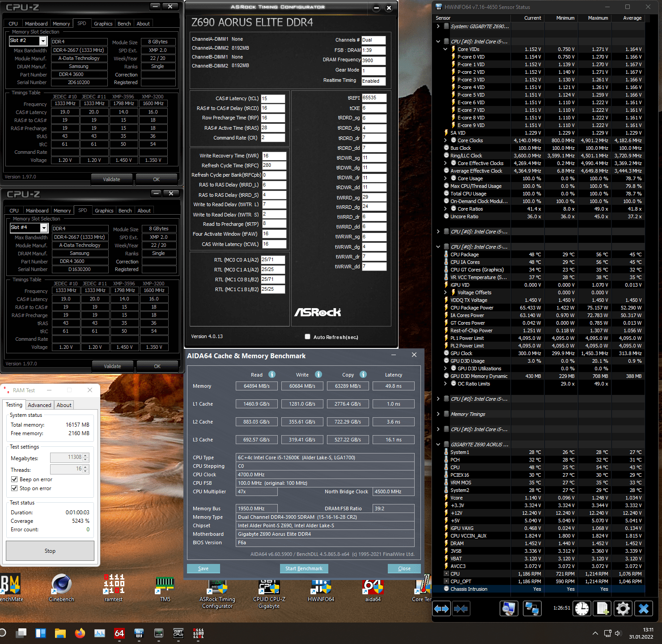Click AIDA64 Write info icon
Image resolution: width=662 pixels, height=644 pixels.
click(318, 374)
